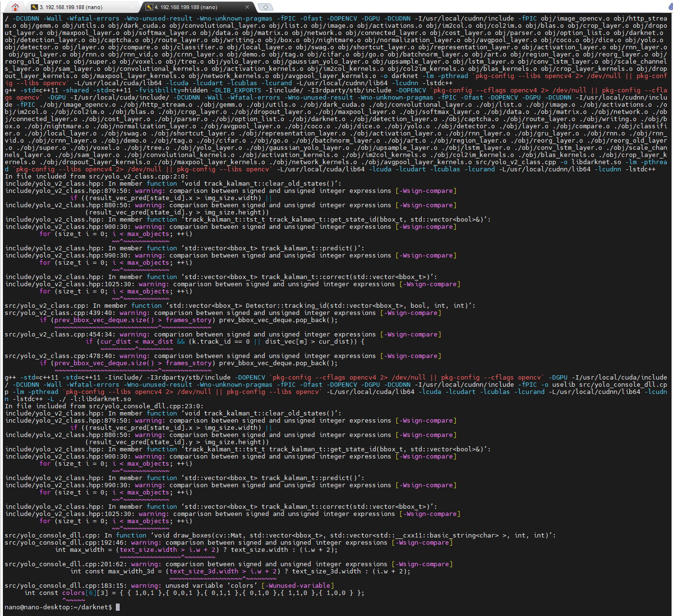Select the [-Wunused-variable] warning flag
Image resolution: width=673 pixels, height=616 pixels.
coord(298,585)
